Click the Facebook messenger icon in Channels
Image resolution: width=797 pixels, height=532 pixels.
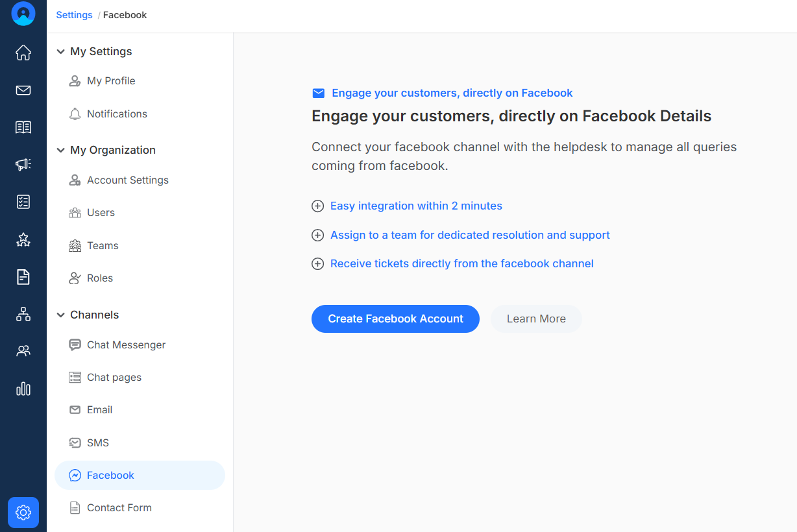coord(75,476)
